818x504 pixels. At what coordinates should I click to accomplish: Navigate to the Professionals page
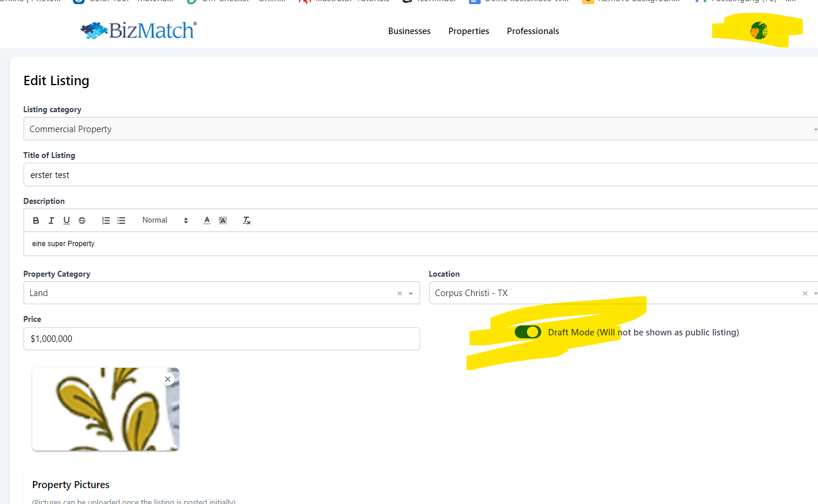click(x=532, y=31)
